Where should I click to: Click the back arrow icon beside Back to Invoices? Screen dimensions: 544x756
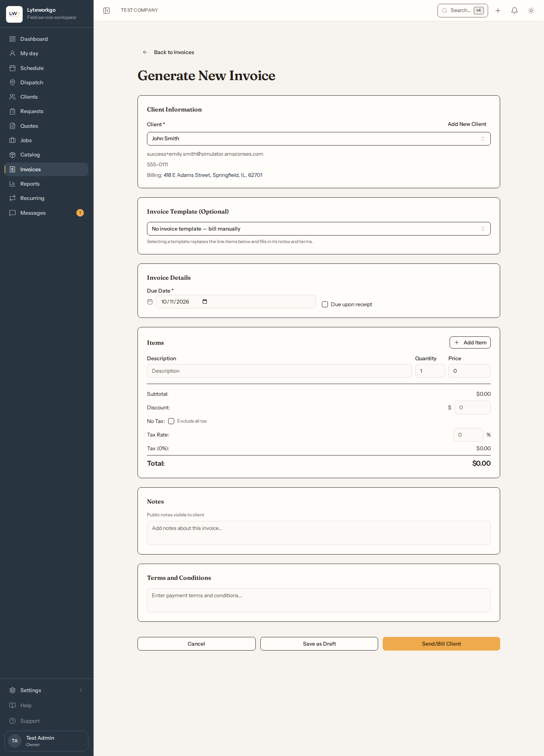(x=145, y=52)
